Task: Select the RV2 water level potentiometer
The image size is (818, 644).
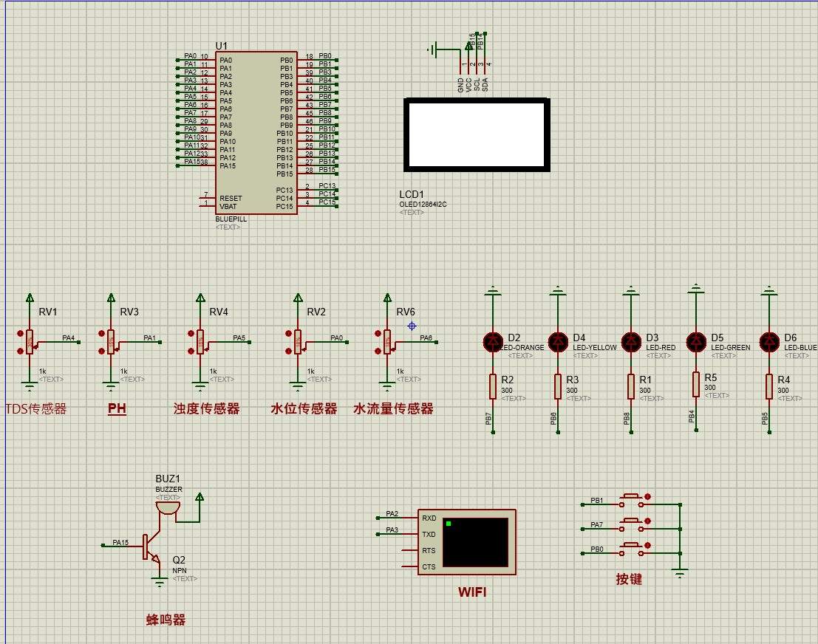Action: tap(297, 341)
